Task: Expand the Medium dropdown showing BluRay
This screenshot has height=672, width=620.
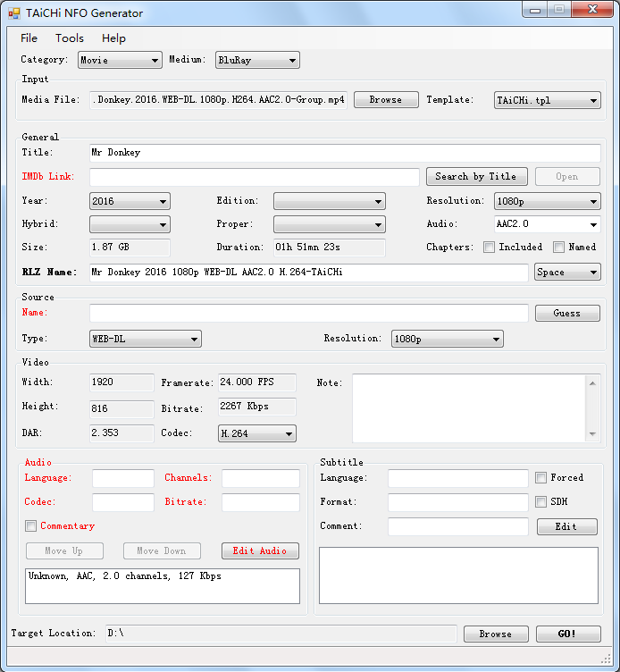Action: [257, 60]
